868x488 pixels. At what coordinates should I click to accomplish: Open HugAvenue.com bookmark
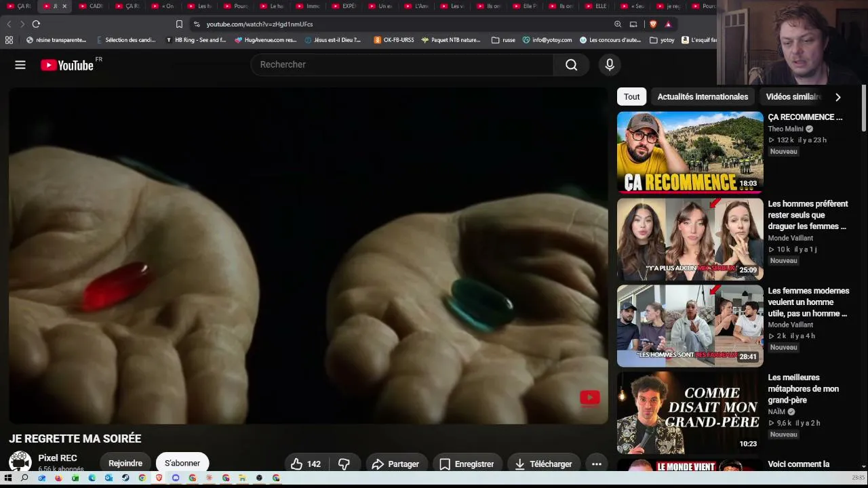coord(266,40)
